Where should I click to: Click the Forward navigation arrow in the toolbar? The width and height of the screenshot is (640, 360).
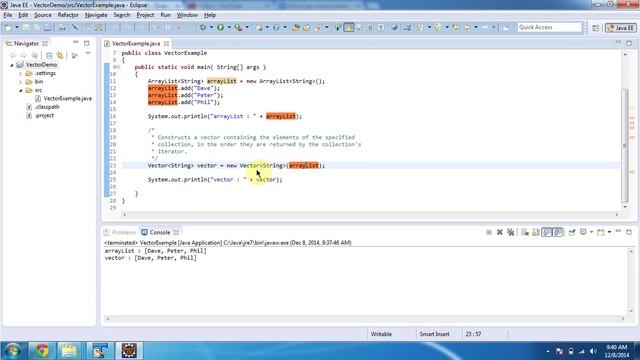[x=485, y=27]
